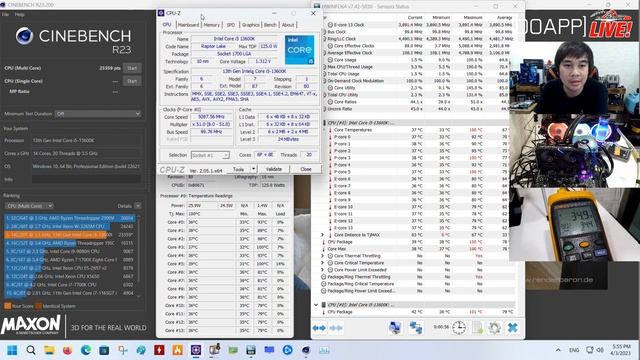Click the blue X icon in HWiNFO toolbar
The width and height of the screenshot is (640, 360).
click(x=513, y=327)
